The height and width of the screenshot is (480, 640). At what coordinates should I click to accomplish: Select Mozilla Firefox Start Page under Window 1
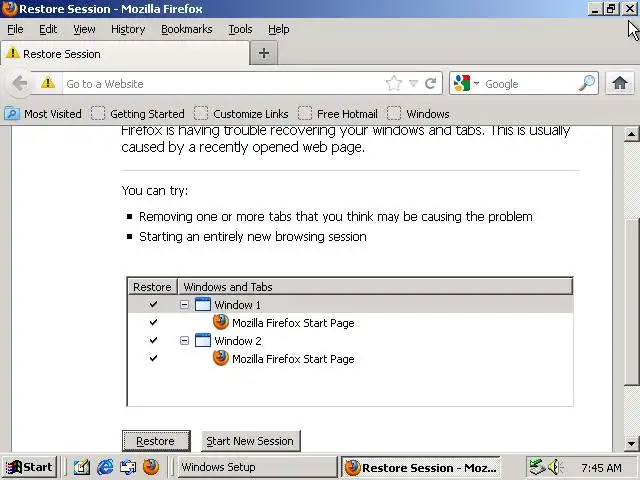click(293, 323)
